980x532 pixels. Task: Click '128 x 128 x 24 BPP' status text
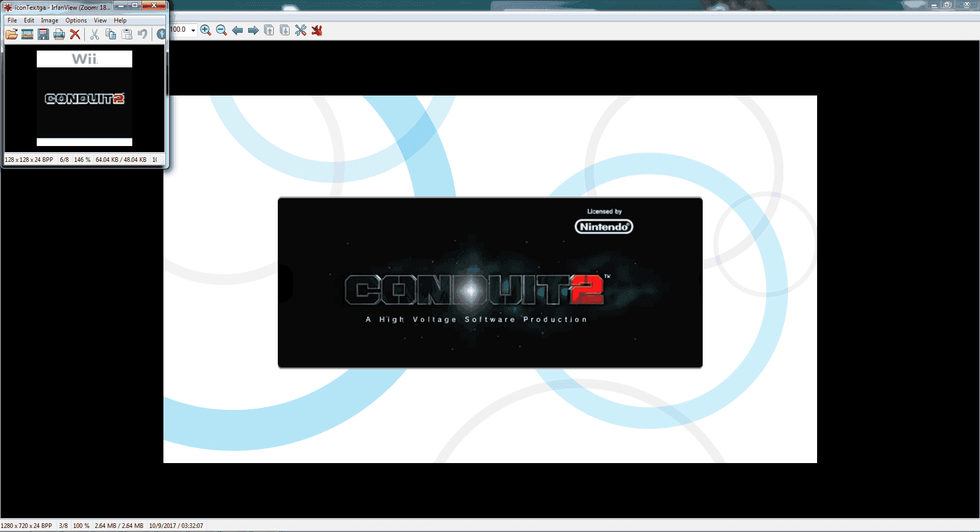29,160
